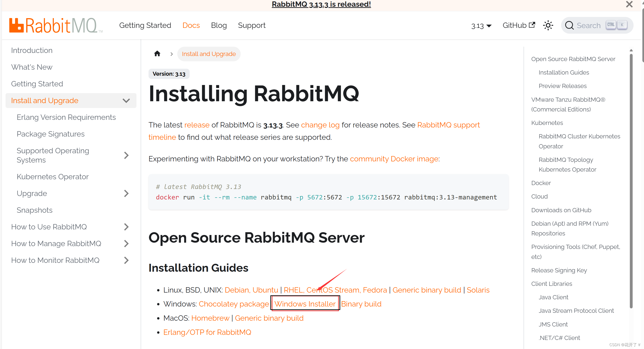The width and height of the screenshot is (644, 349).
Task: Jump to Docker in TOC
Action: (x=541, y=183)
